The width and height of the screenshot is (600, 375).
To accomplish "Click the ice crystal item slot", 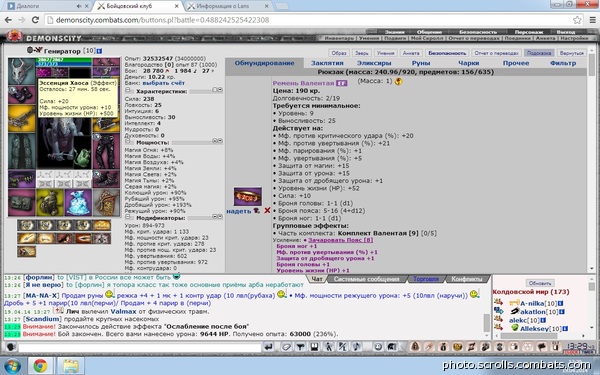I will 78,203.
